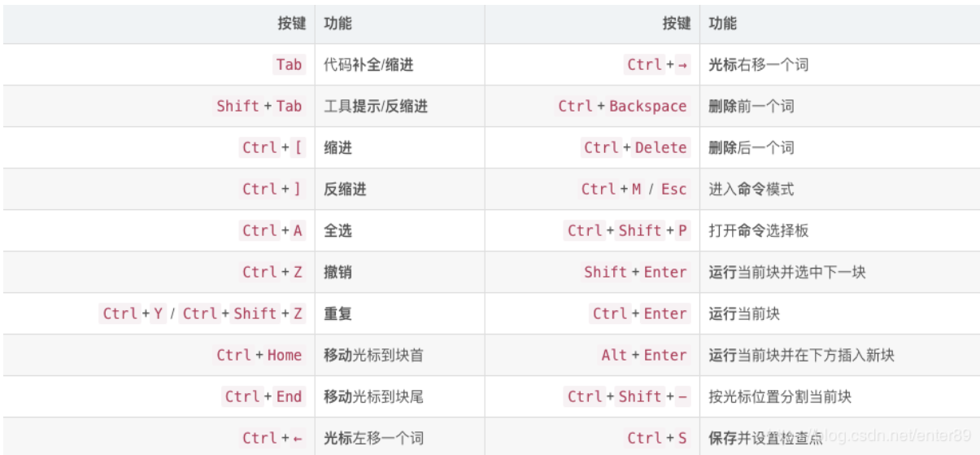The height and width of the screenshot is (455, 980).
Task: Click the Tab key label
Action: point(289,65)
